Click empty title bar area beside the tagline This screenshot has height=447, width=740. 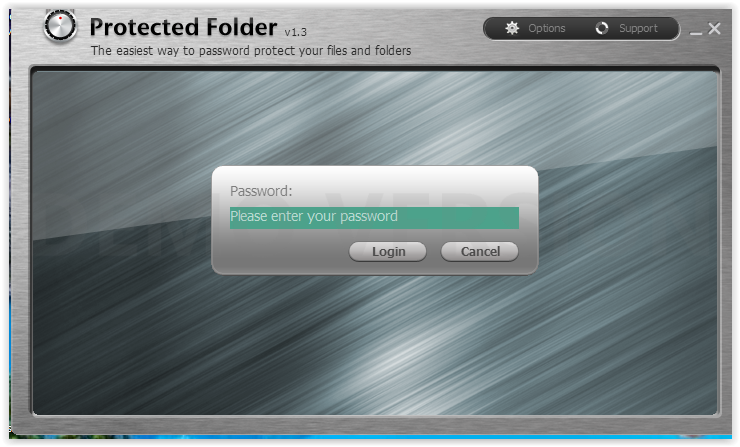[446, 50]
